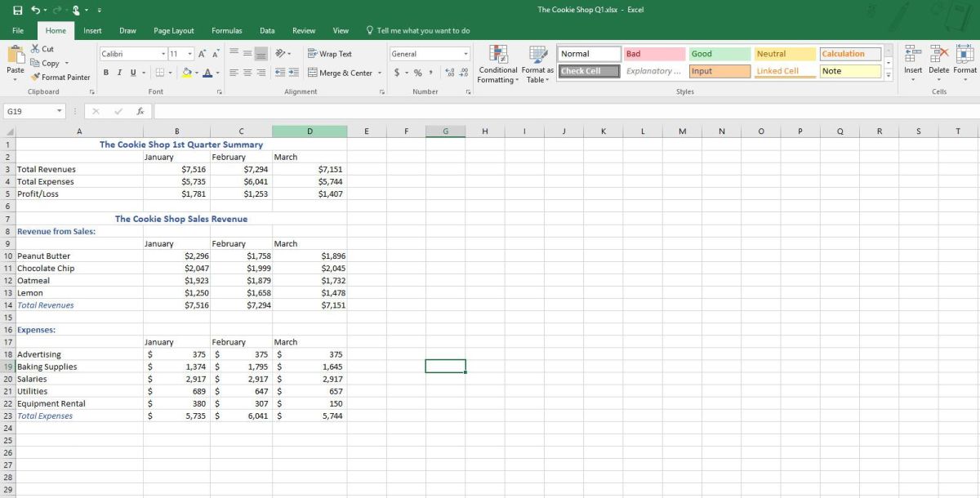Screen dimensions: 980x498
Task: Toggle bold formatting
Action: (105, 72)
